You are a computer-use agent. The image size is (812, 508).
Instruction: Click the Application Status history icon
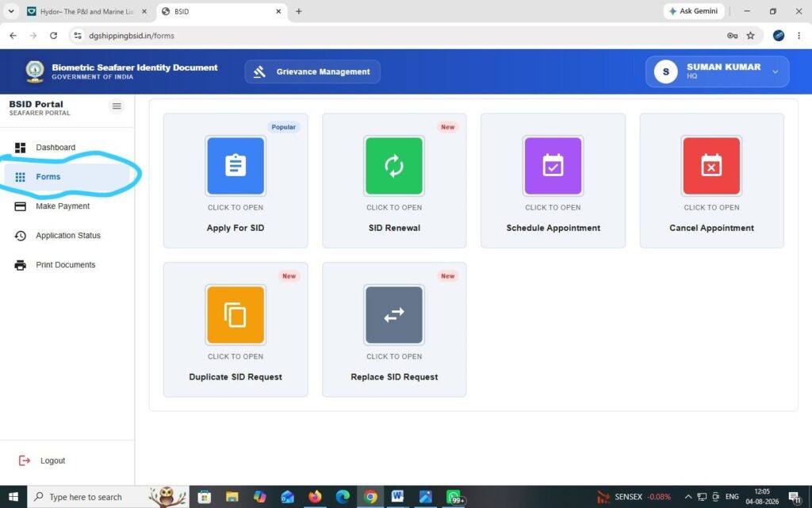coord(20,236)
